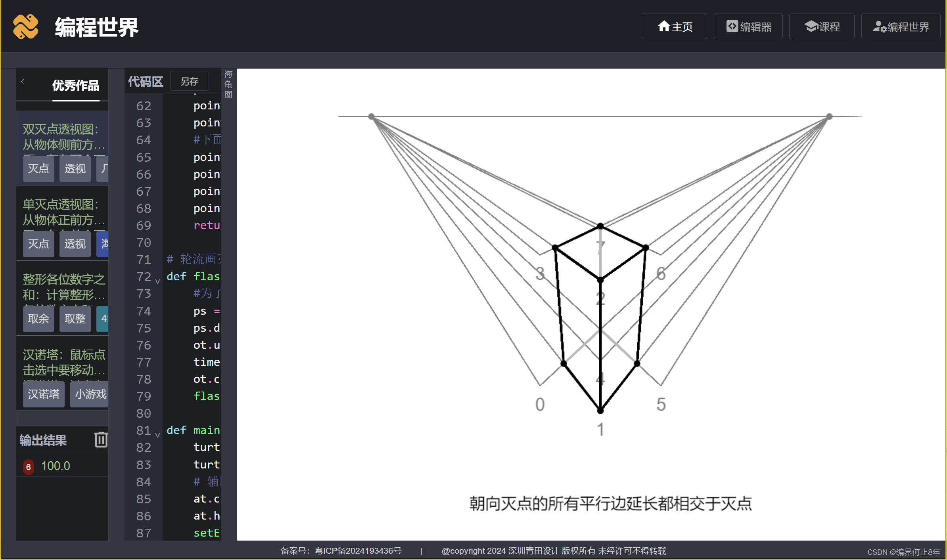The image size is (947, 560).
Task: Collapse the def flash fold arrow on line 72
Action: click(157, 281)
